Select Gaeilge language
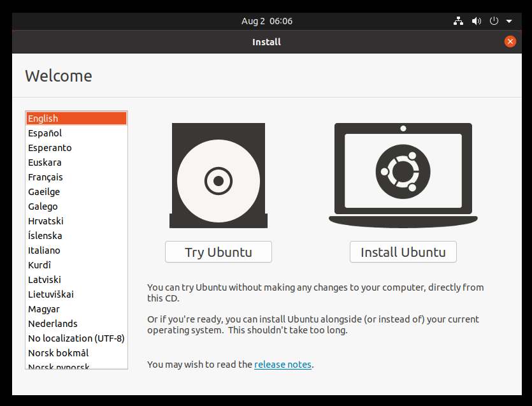This screenshot has width=532, height=406. pos(76,192)
